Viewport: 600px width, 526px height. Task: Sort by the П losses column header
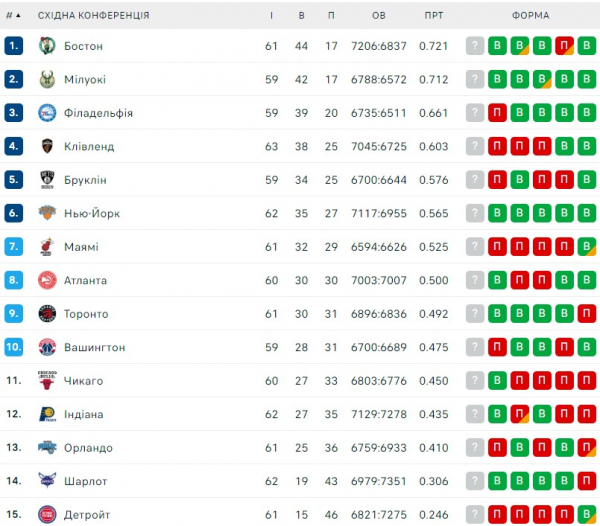tap(331, 16)
